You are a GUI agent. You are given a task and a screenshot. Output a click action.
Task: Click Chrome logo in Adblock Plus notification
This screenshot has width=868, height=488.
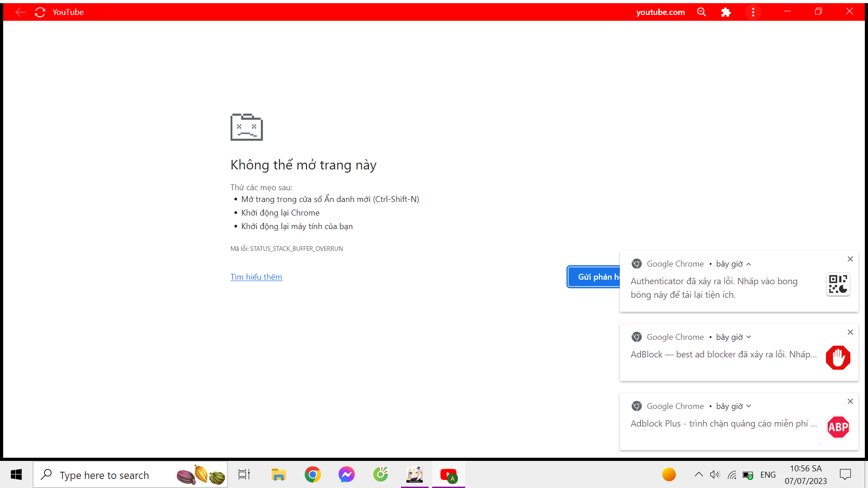point(637,406)
